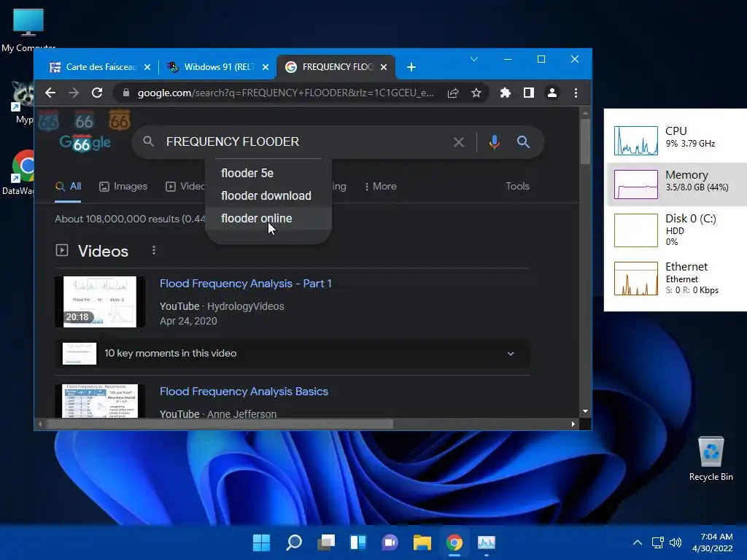The width and height of the screenshot is (747, 560).
Task: Open Widgets from the taskbar
Action: (x=357, y=542)
